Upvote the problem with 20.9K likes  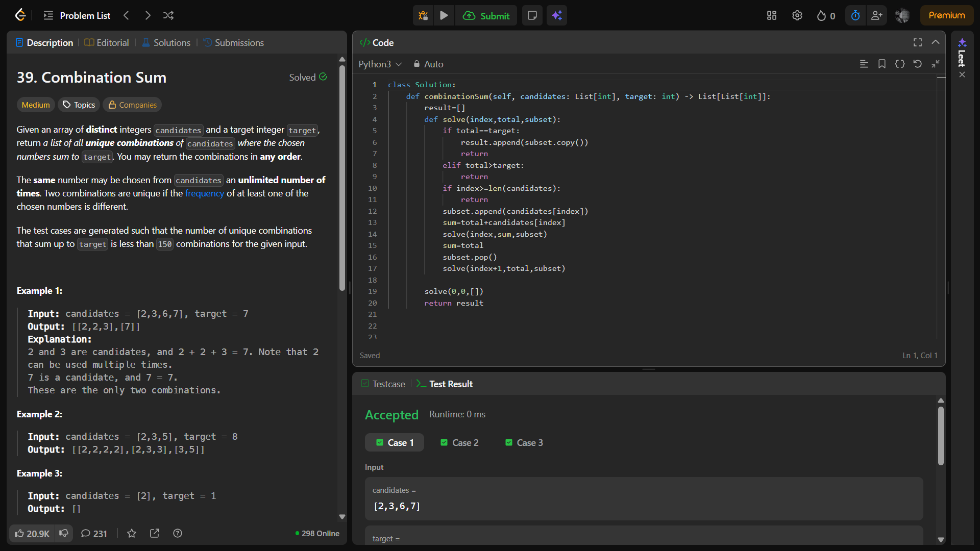(32, 533)
